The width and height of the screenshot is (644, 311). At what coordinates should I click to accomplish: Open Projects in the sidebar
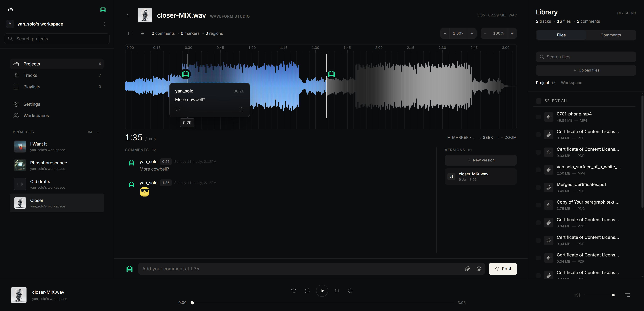[x=57, y=64]
